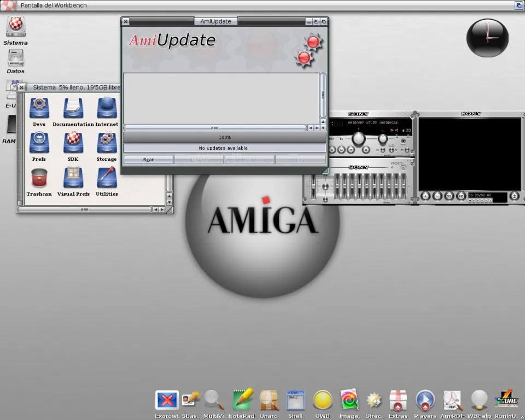
Task: Open the Trashcan icon
Action: point(39,178)
